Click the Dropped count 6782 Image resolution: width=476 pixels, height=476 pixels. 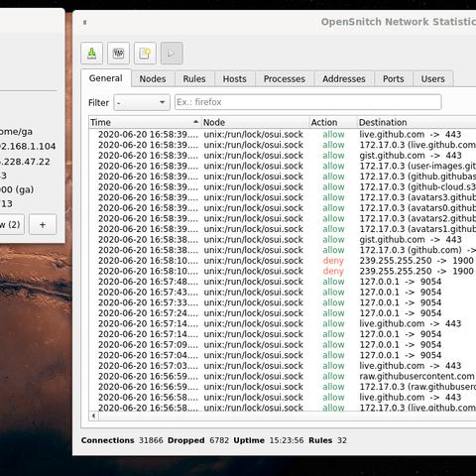coord(219,440)
